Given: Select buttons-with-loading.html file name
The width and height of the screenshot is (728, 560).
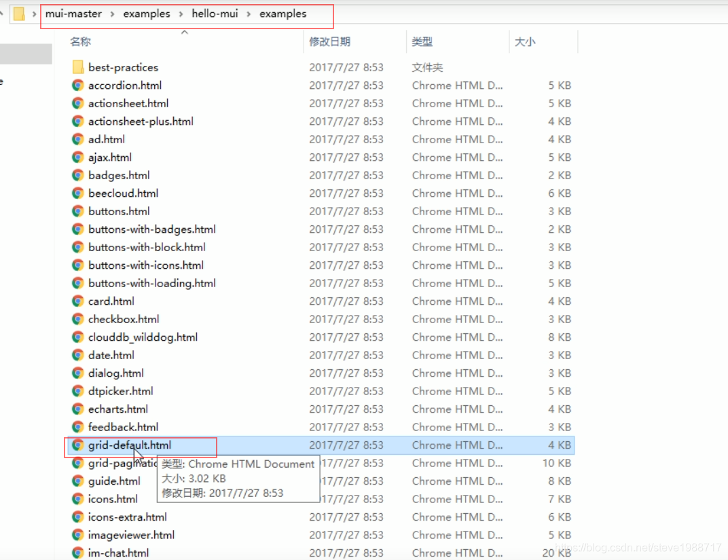Looking at the screenshot, I should coord(152,283).
